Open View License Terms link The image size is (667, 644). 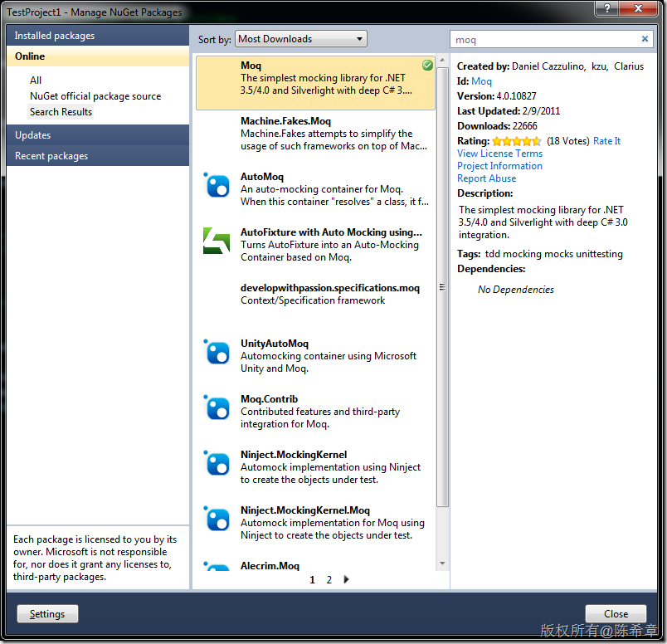tap(499, 154)
